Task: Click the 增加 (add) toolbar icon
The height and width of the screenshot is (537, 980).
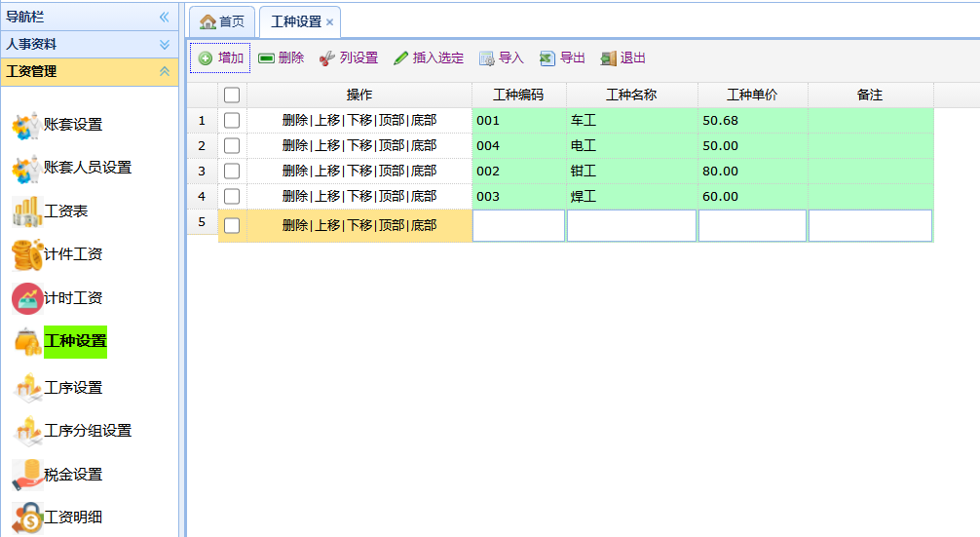Action: coord(206,58)
